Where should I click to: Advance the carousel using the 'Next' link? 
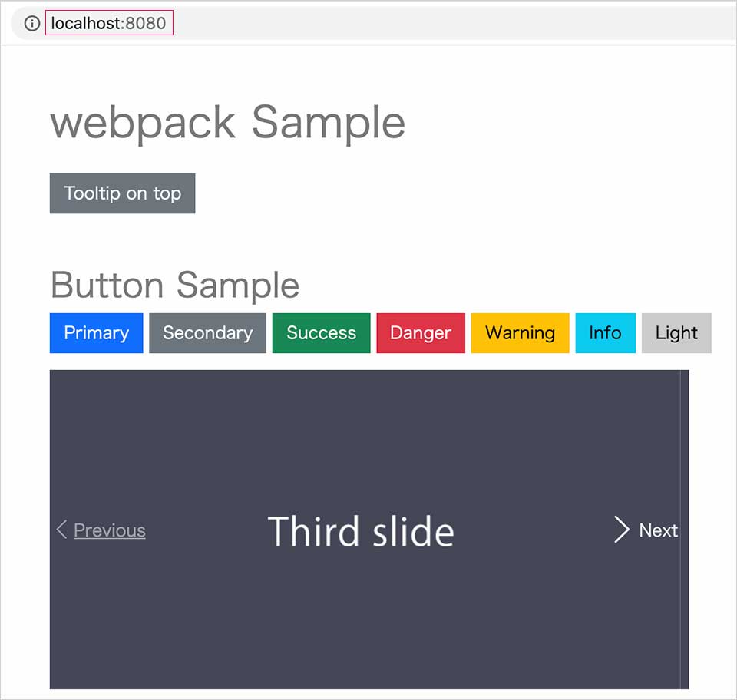[658, 530]
